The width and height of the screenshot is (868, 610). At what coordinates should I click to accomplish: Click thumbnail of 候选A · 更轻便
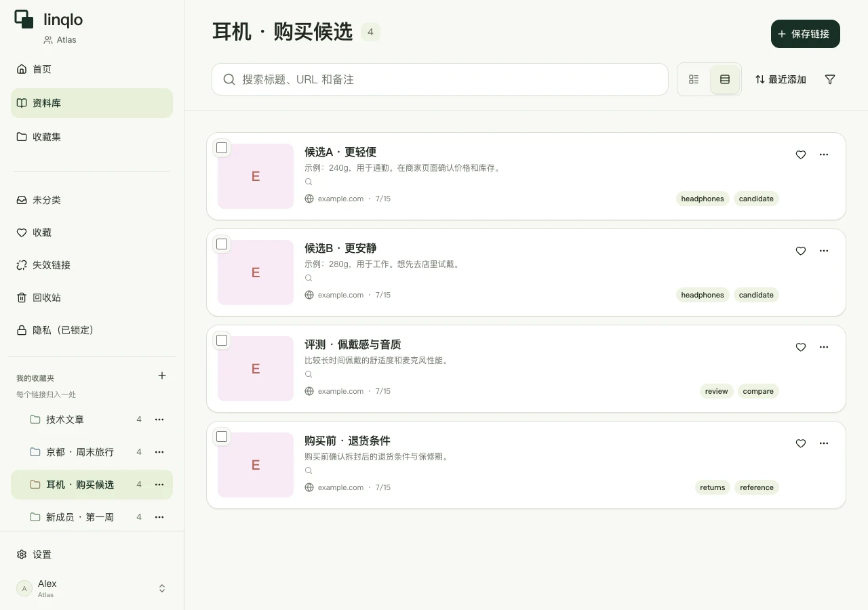256,176
